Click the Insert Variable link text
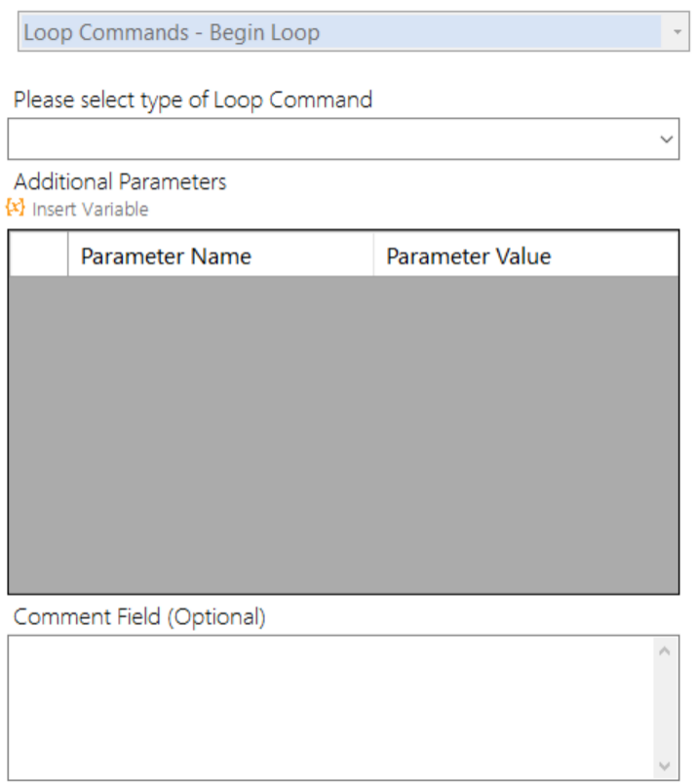Viewport: 694px width, 784px height. click(x=90, y=210)
